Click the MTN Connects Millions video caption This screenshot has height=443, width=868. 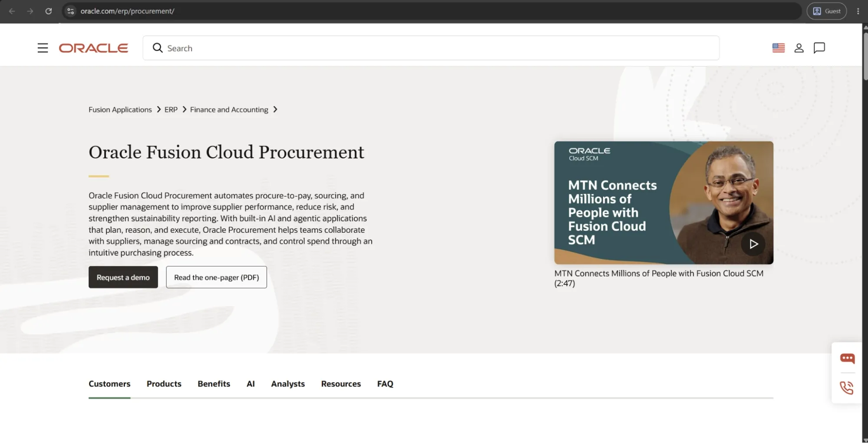tap(659, 278)
